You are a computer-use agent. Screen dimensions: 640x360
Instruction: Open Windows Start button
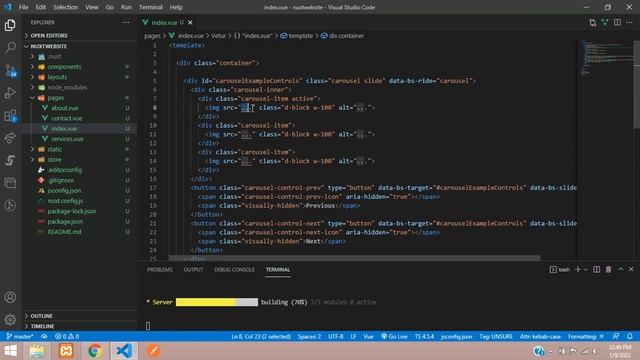pos(11,351)
